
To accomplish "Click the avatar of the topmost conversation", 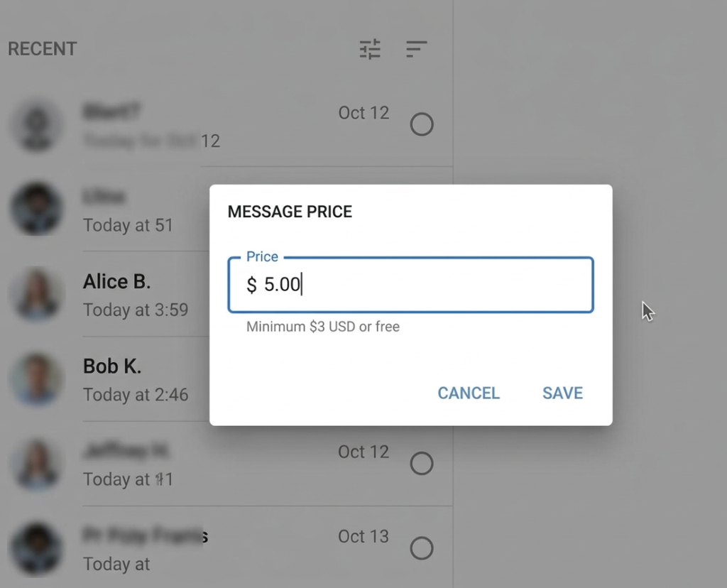I will tap(36, 125).
